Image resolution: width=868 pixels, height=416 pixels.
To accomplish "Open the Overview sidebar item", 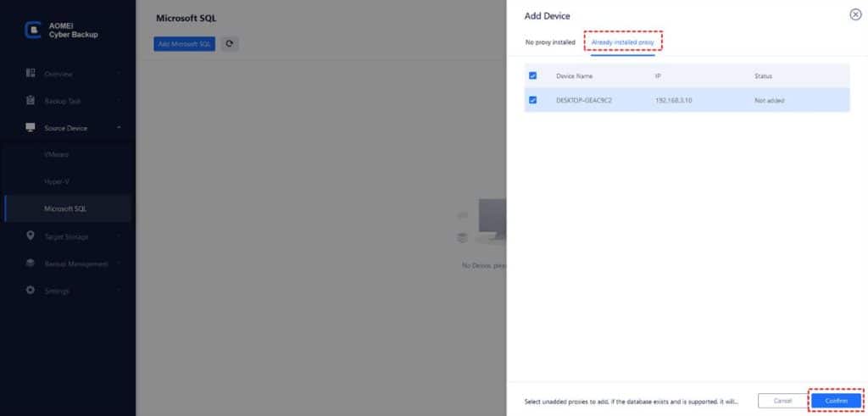I will pos(58,74).
